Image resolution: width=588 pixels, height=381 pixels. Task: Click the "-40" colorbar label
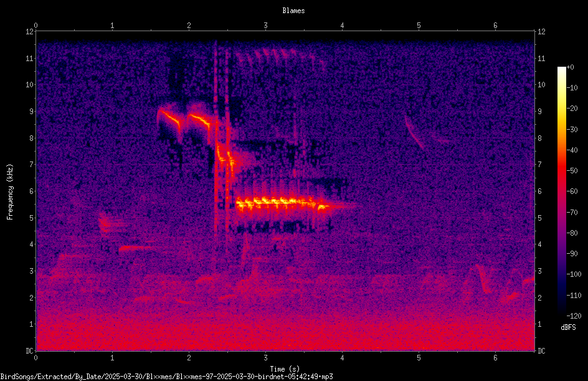[x=572, y=150]
